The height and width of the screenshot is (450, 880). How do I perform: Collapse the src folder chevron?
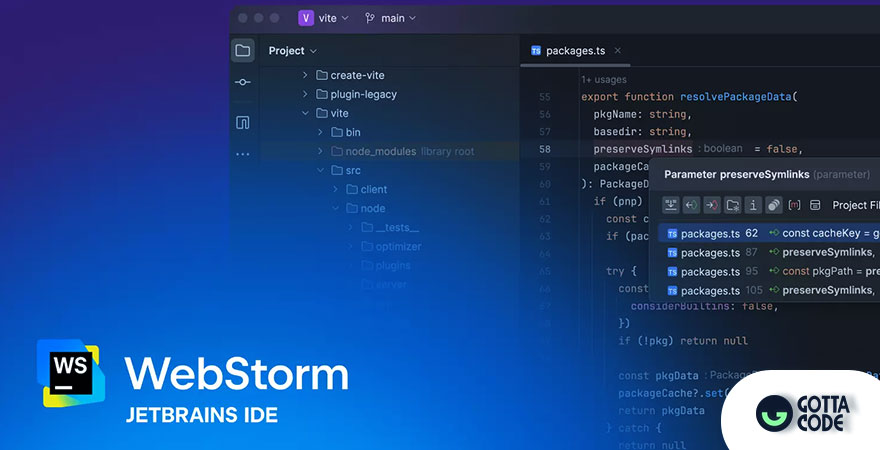[320, 170]
